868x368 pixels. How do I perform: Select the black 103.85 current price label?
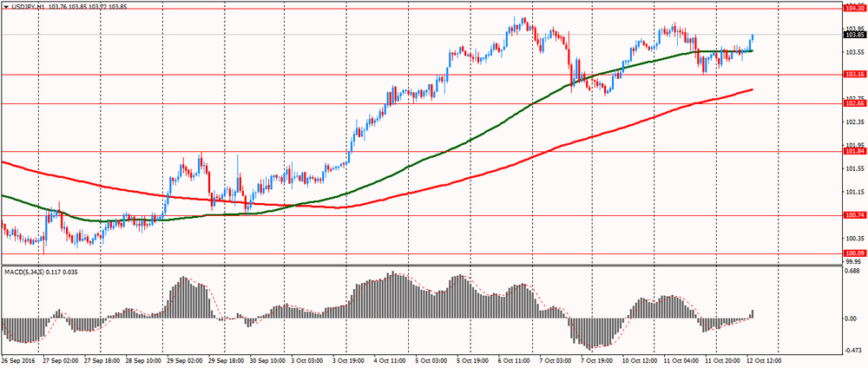[855, 35]
